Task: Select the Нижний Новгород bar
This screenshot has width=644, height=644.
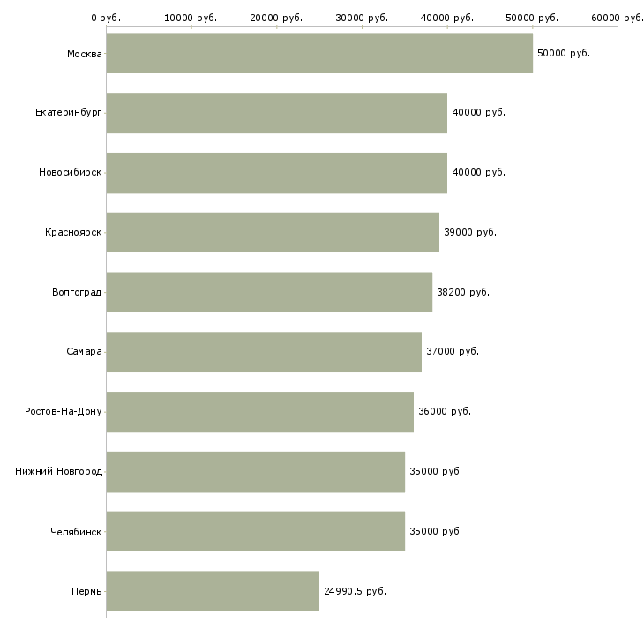Action: pyautogui.click(x=256, y=472)
